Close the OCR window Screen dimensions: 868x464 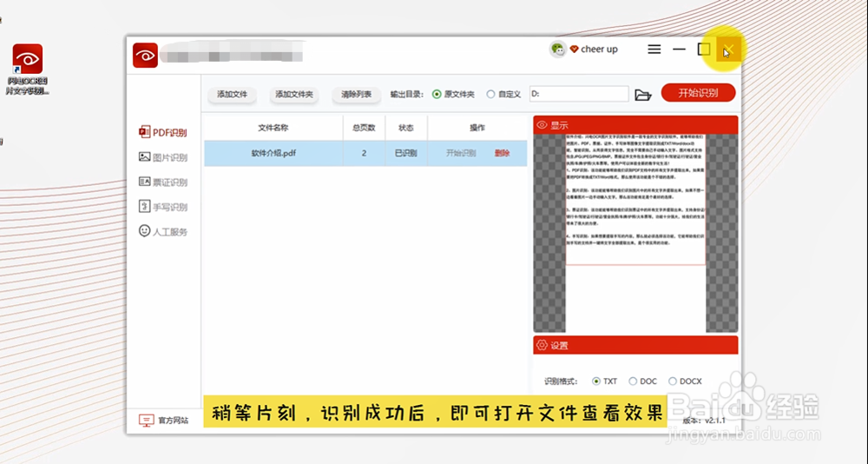(x=728, y=50)
